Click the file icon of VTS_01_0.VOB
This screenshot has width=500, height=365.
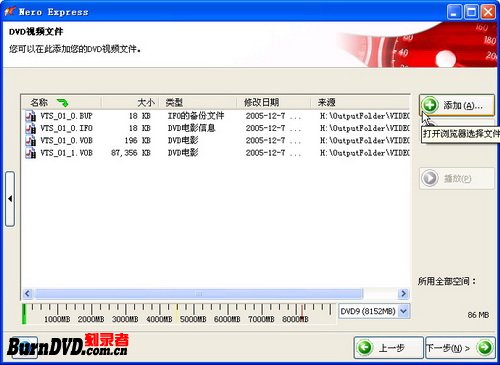point(31,141)
